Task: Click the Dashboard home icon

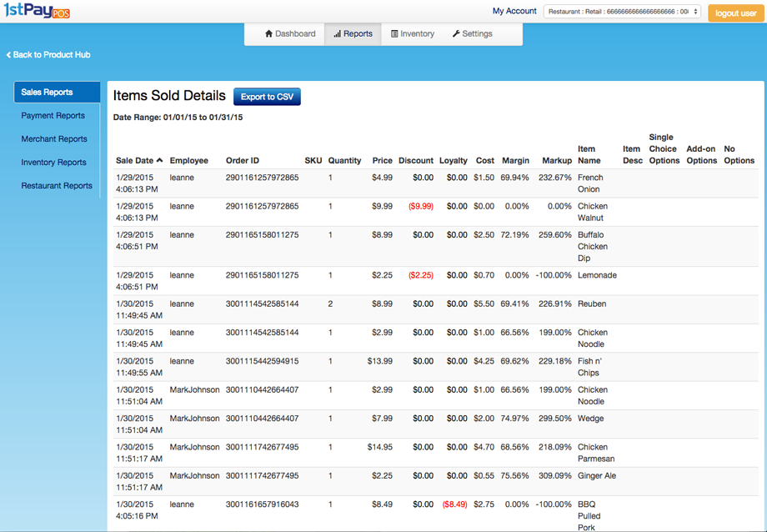Action: (x=268, y=33)
